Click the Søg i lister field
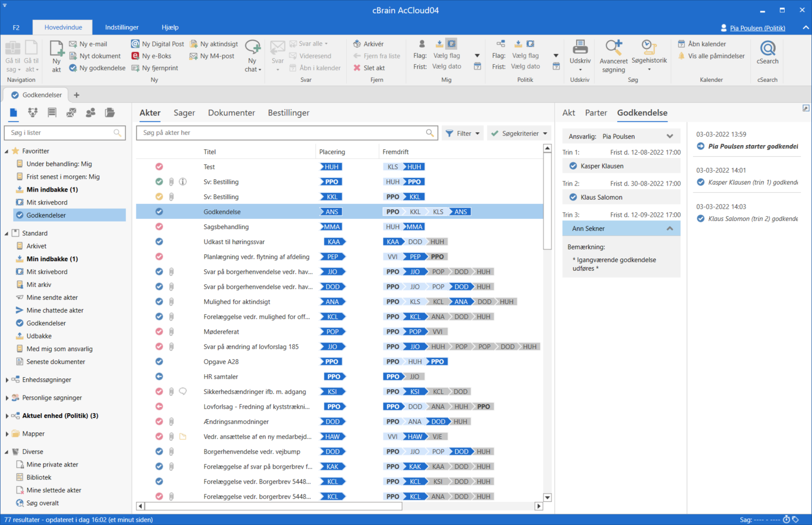 coord(65,133)
